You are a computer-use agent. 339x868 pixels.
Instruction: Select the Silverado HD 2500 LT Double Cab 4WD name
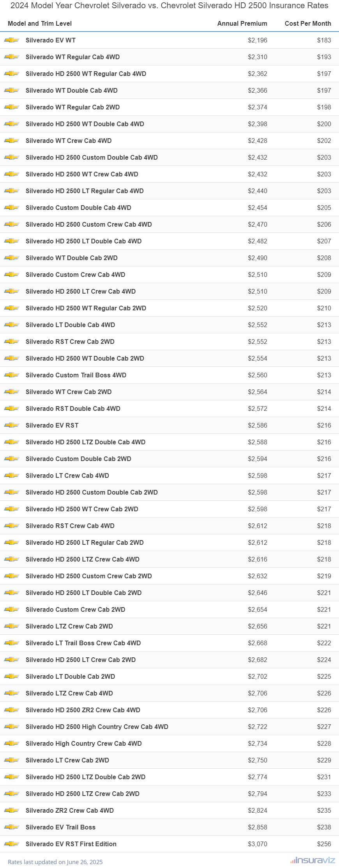(84, 241)
